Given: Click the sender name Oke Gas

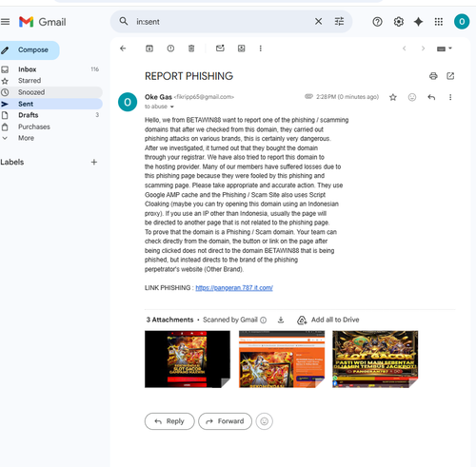Looking at the screenshot, I should pyautogui.click(x=158, y=97).
